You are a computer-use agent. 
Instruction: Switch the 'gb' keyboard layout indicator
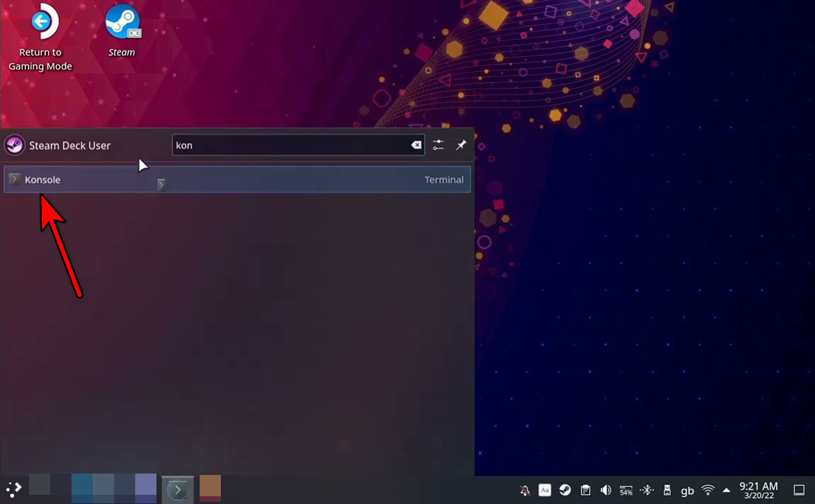pyautogui.click(x=687, y=491)
